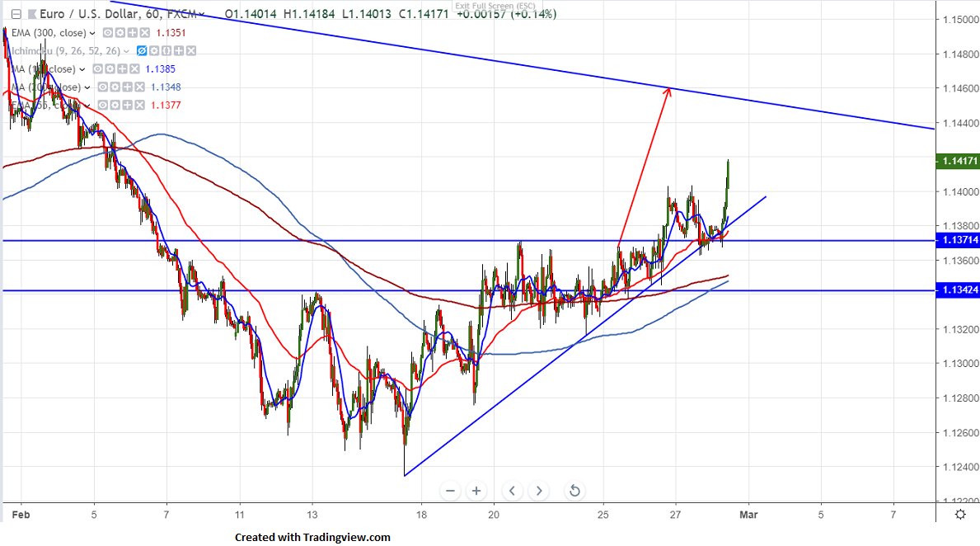The width and height of the screenshot is (980, 546).
Task: Click the MA 200 value 1.1348
Action: (166, 87)
